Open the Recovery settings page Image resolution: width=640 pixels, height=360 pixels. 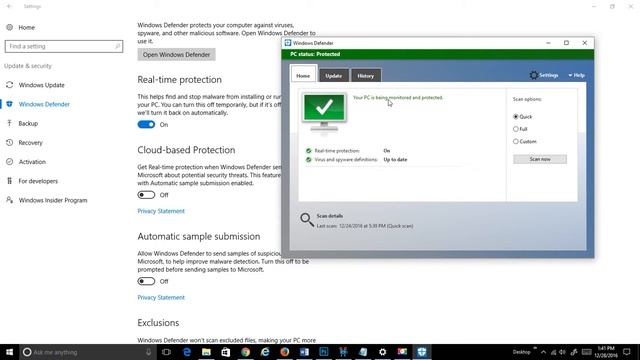pyautogui.click(x=30, y=142)
